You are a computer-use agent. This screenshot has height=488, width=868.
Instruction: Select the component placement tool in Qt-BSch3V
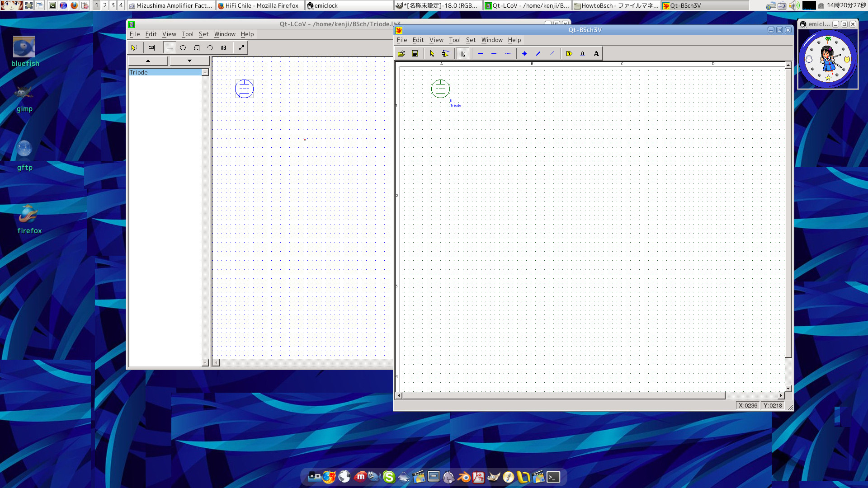tap(445, 53)
